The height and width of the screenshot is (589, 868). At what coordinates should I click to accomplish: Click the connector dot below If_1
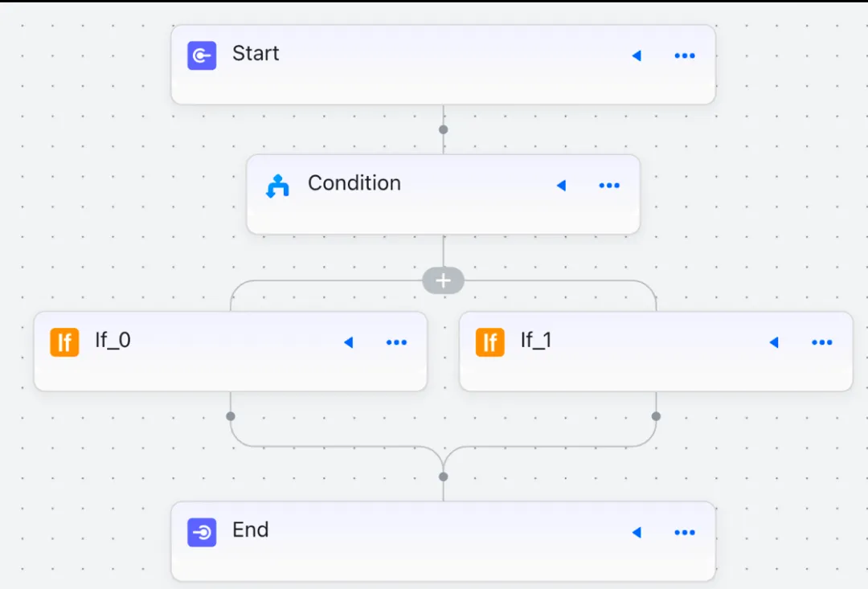pos(656,416)
